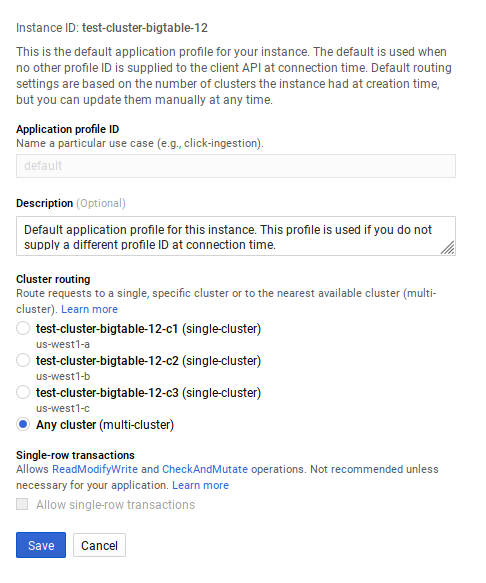Click the Cancel button
The height and width of the screenshot is (583, 486).
click(x=99, y=545)
